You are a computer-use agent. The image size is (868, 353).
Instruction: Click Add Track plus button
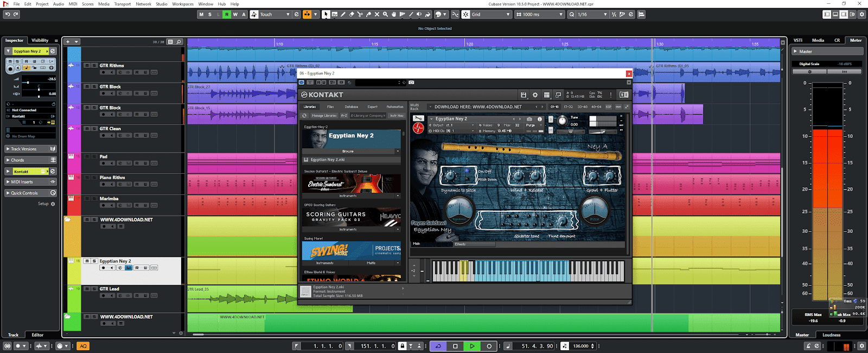[68, 42]
